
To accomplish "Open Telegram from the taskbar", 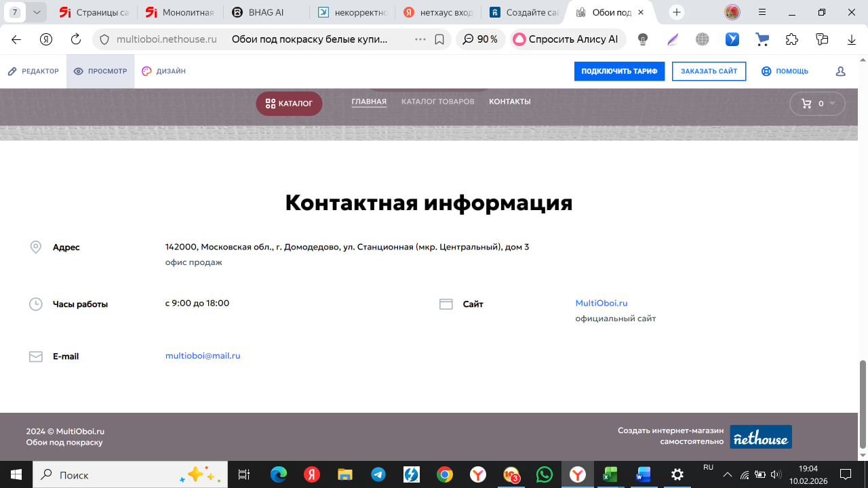I will click(x=378, y=474).
